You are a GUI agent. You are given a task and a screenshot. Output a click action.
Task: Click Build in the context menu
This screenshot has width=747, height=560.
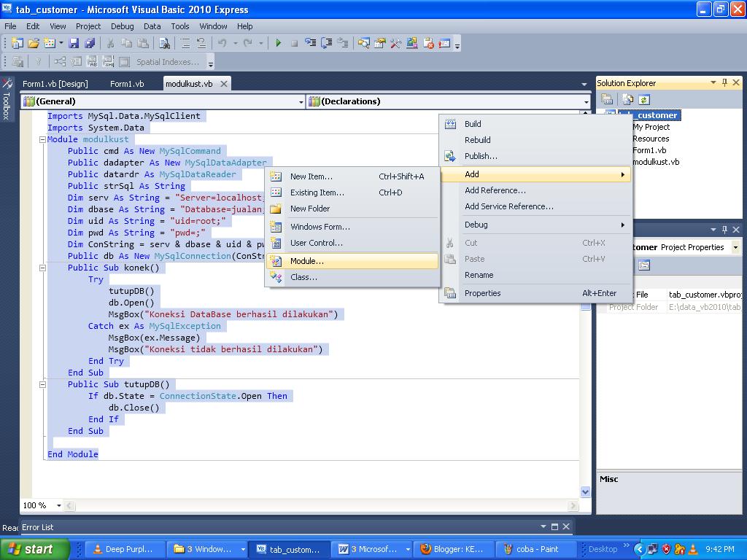click(x=536, y=124)
